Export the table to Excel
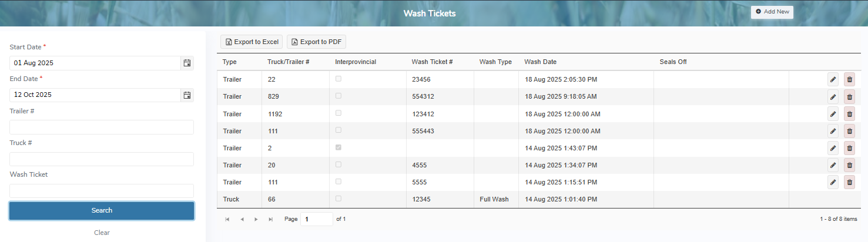The width and height of the screenshot is (868, 242). coord(252,42)
